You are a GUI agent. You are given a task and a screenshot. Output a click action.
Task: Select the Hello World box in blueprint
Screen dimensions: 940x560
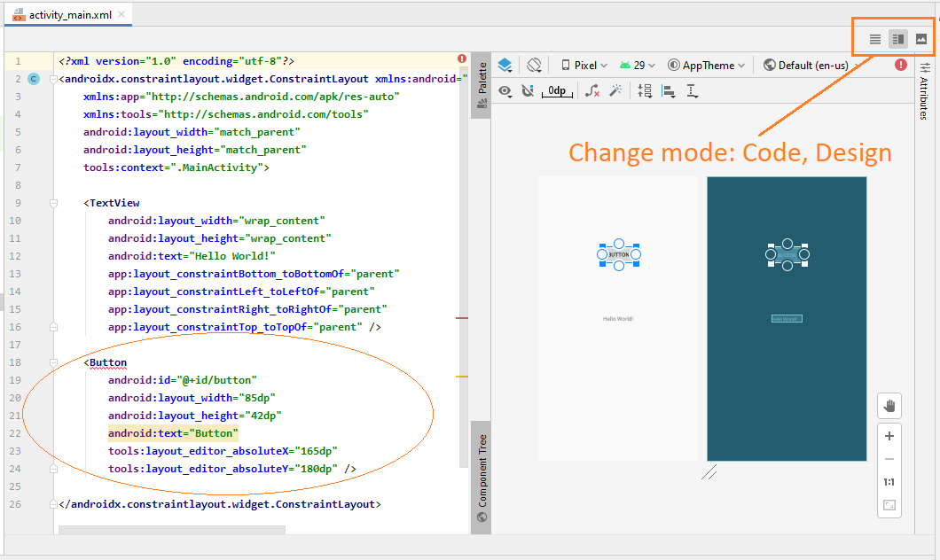787,319
